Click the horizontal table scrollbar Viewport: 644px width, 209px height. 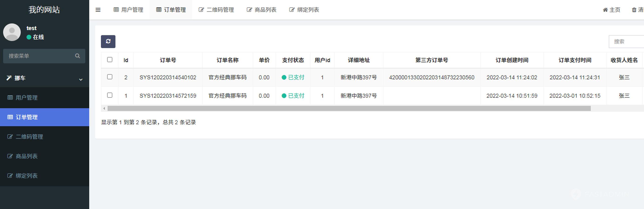(x=349, y=108)
